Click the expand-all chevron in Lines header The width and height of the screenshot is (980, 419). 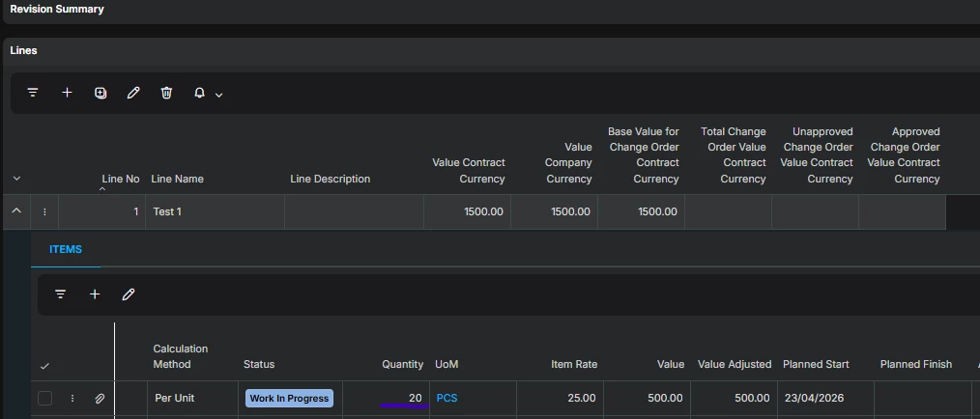pyautogui.click(x=16, y=179)
